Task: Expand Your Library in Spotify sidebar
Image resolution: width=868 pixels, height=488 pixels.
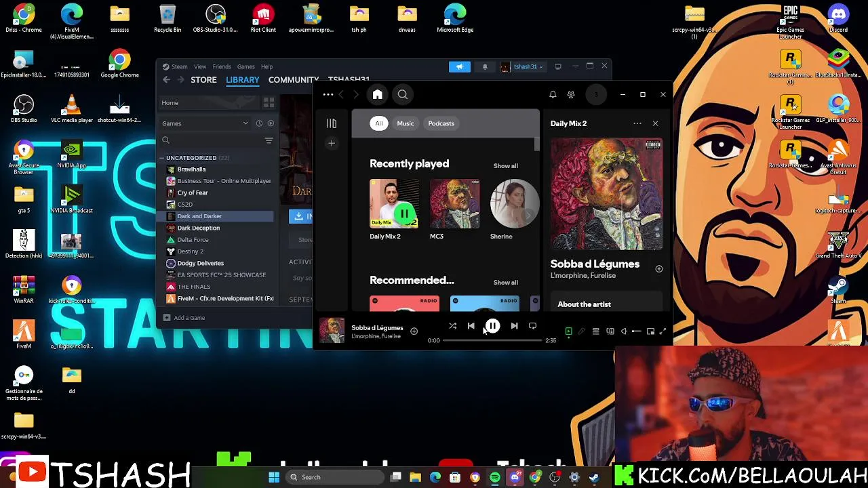Action: (332, 123)
